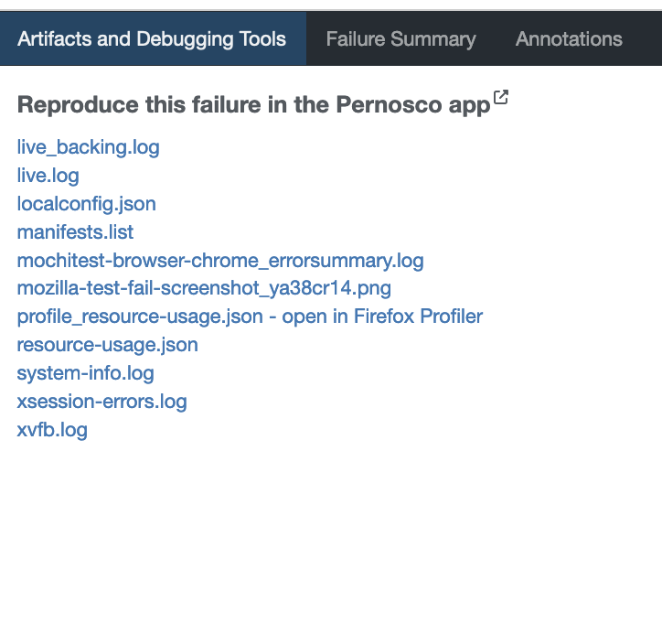Image resolution: width=662 pixels, height=644 pixels.
Task: Click open in Firefox Profiler
Action: [x=382, y=317]
